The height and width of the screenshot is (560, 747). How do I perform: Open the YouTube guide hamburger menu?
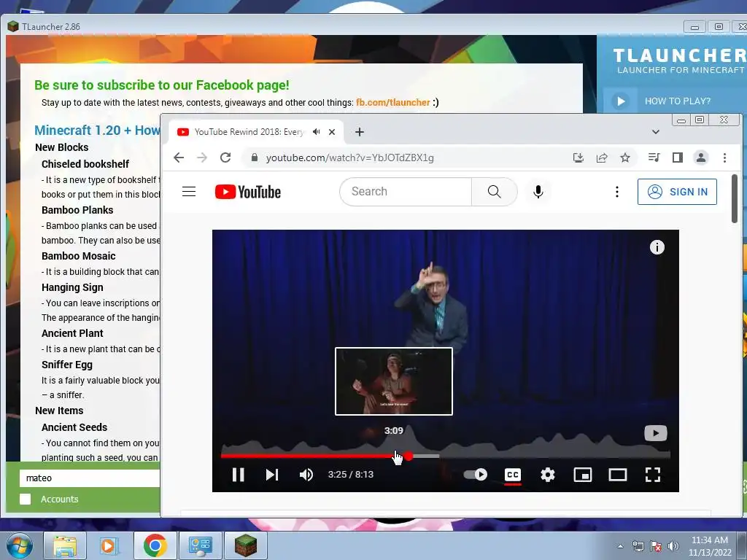[189, 192]
